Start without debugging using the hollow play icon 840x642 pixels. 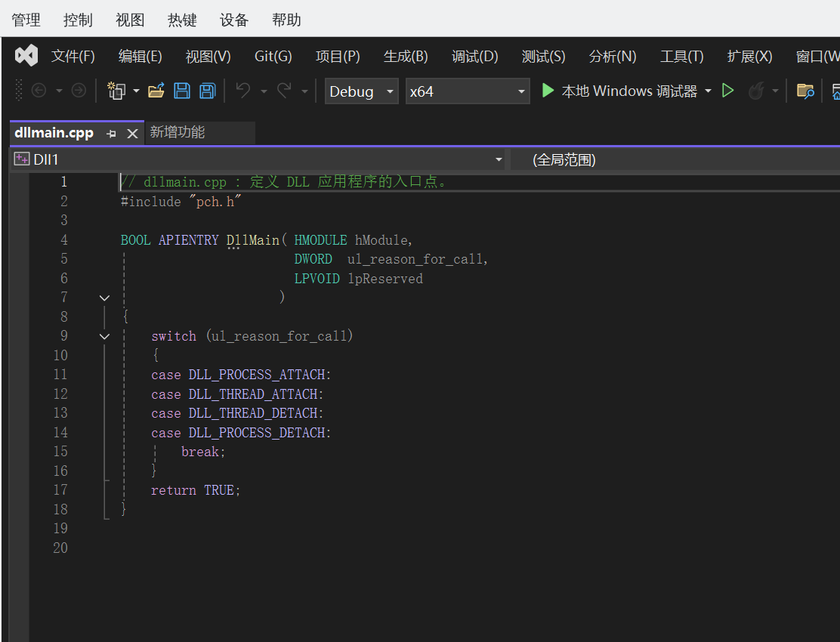(x=727, y=91)
